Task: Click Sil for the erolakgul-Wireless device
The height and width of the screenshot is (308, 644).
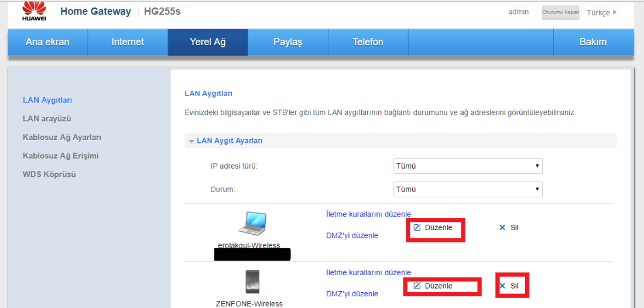Action: point(509,228)
